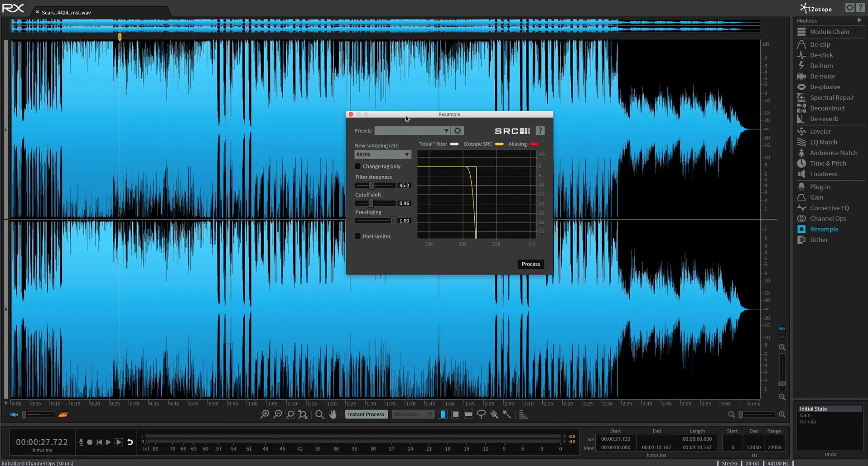Select the hand grab tool
The image size is (868, 466).
[333, 414]
